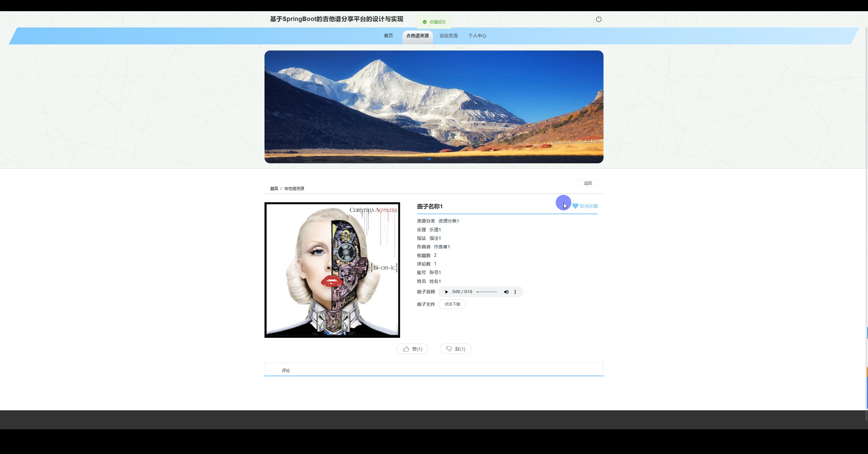Viewport: 868px width, 454px height.
Task: Go to 论坛交流 menu item
Action: [x=448, y=36]
